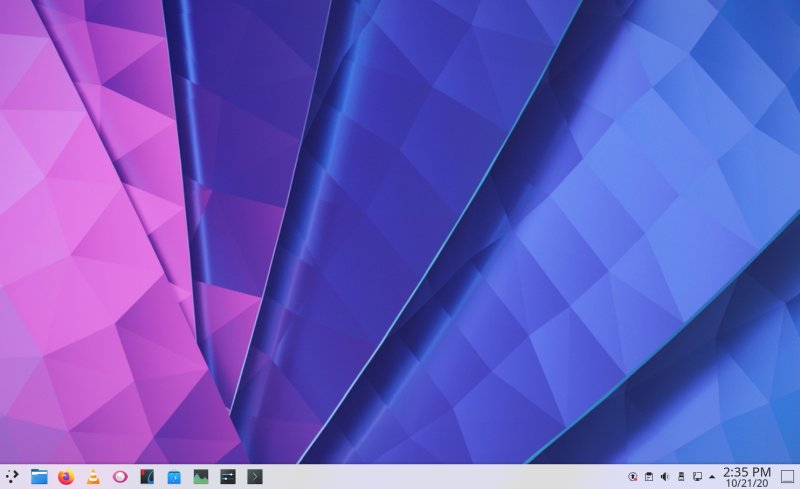
Task: Launch the dark blue-curve app icon
Action: click(x=147, y=477)
